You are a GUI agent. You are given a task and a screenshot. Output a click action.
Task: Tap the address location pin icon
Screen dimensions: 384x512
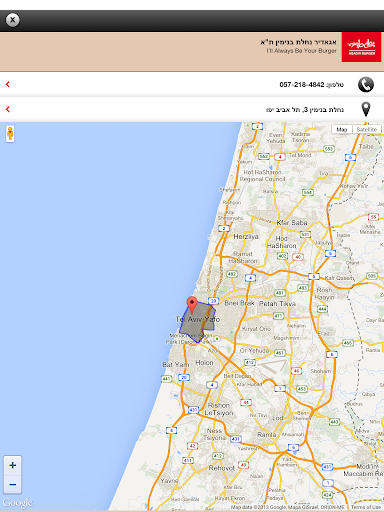pos(366,109)
